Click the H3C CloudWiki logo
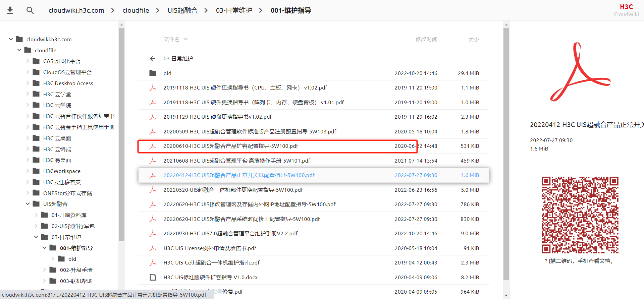 [x=626, y=10]
